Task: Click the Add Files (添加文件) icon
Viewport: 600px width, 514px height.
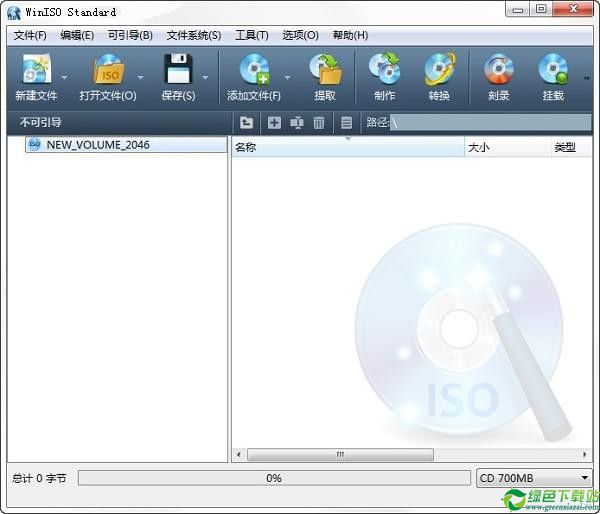Action: 253,70
